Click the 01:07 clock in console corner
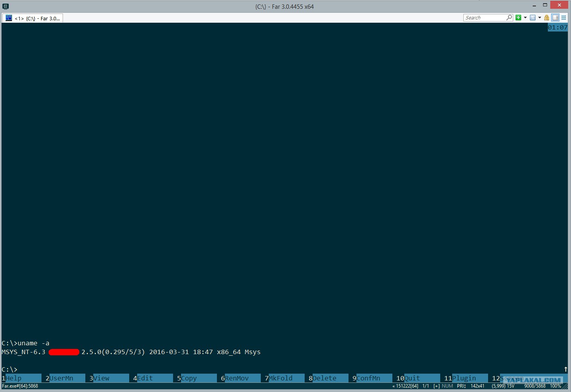Screen dimensions: 571x392 click(x=557, y=28)
